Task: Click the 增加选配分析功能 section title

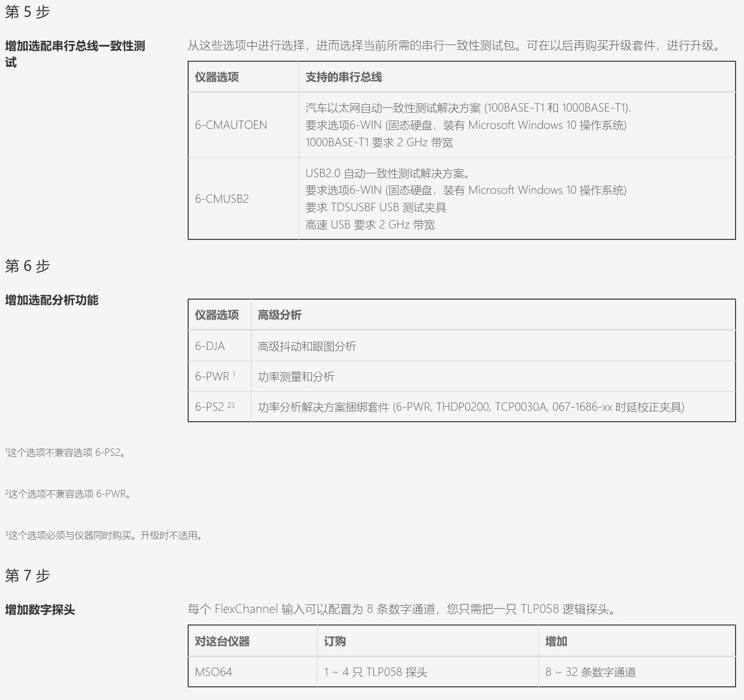Action: click(52, 300)
